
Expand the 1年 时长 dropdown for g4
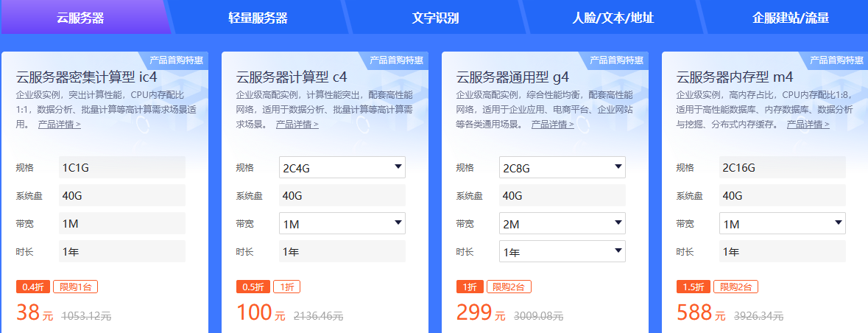pos(562,251)
